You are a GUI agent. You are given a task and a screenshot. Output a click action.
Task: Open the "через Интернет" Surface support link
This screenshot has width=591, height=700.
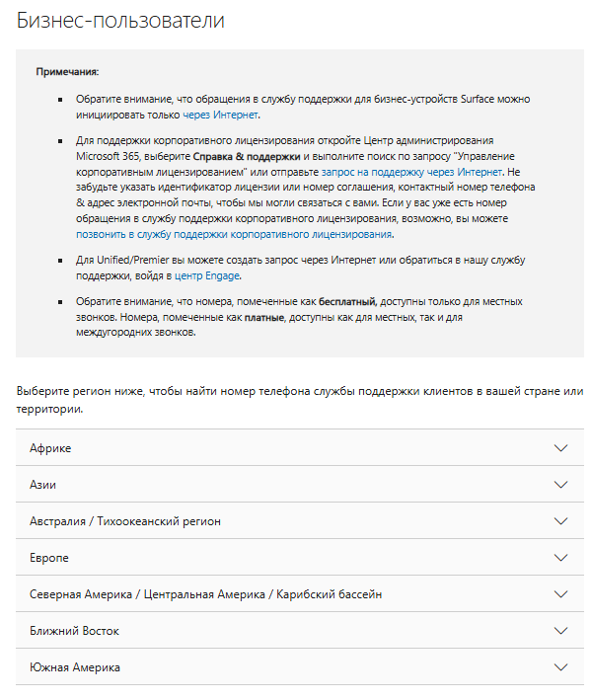[220, 115]
